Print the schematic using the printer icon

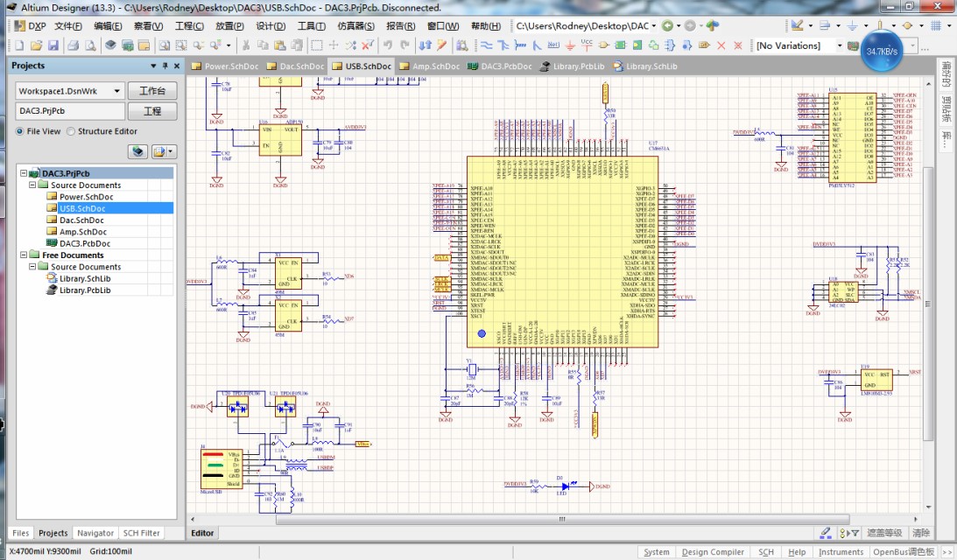point(74,45)
